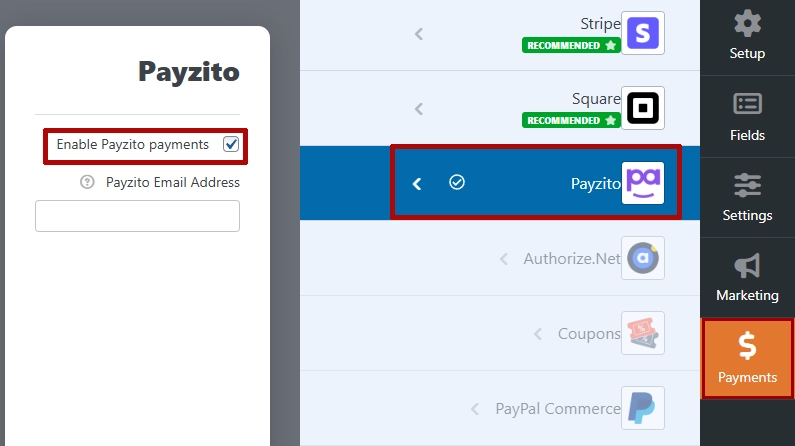Click the Square logo icon
Screen dimensions: 795x446
pos(642,108)
